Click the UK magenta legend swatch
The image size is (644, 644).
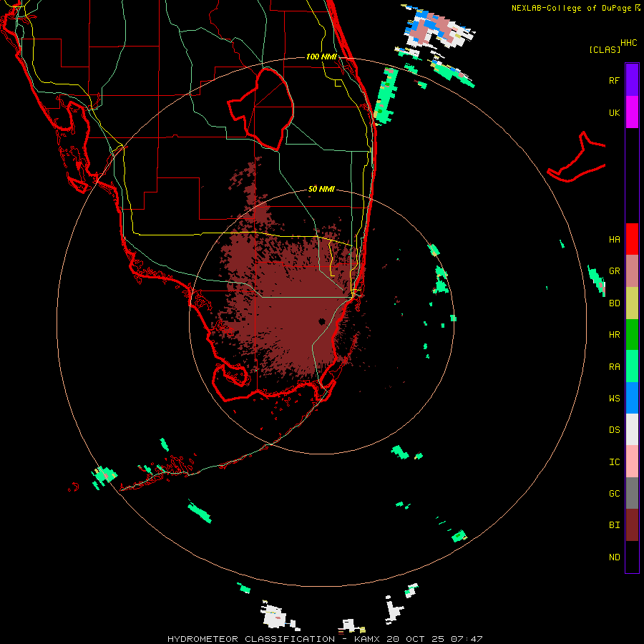coord(632,112)
